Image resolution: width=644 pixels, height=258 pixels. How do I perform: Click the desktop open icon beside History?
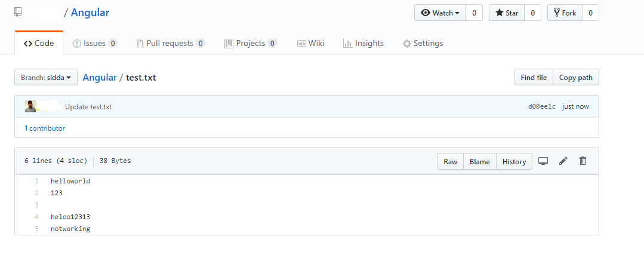click(x=543, y=161)
